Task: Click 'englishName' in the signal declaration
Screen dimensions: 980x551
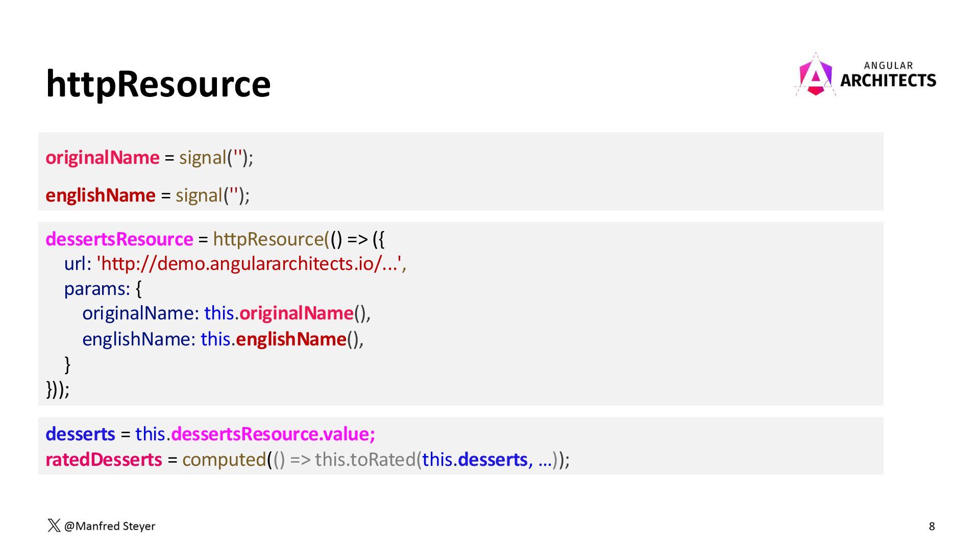Action: click(101, 195)
